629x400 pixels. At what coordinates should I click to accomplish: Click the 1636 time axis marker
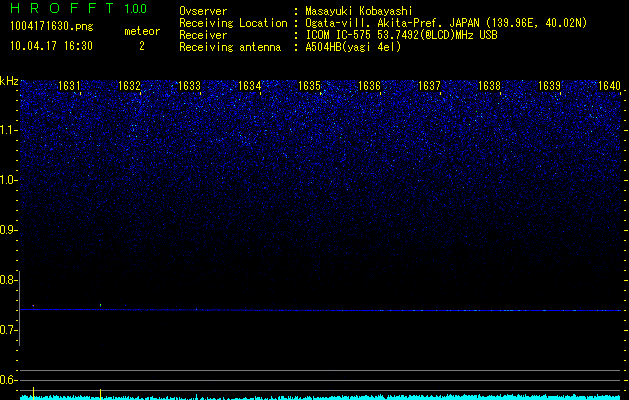pos(369,86)
